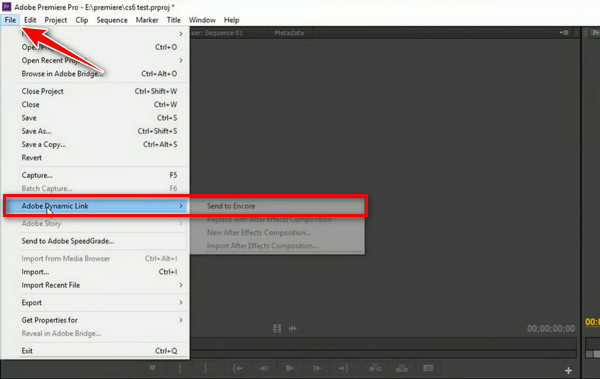The width and height of the screenshot is (600, 379).
Task: Choose Import... with Ctrl+I
Action: point(95,272)
